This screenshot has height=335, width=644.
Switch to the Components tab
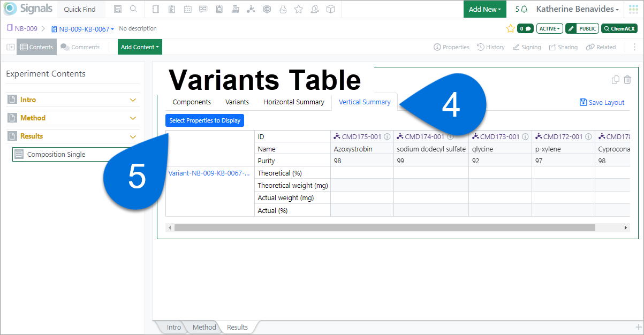pyautogui.click(x=192, y=102)
